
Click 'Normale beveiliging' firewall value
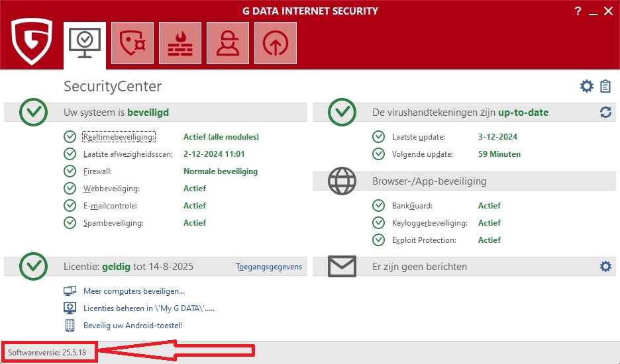[x=220, y=171]
